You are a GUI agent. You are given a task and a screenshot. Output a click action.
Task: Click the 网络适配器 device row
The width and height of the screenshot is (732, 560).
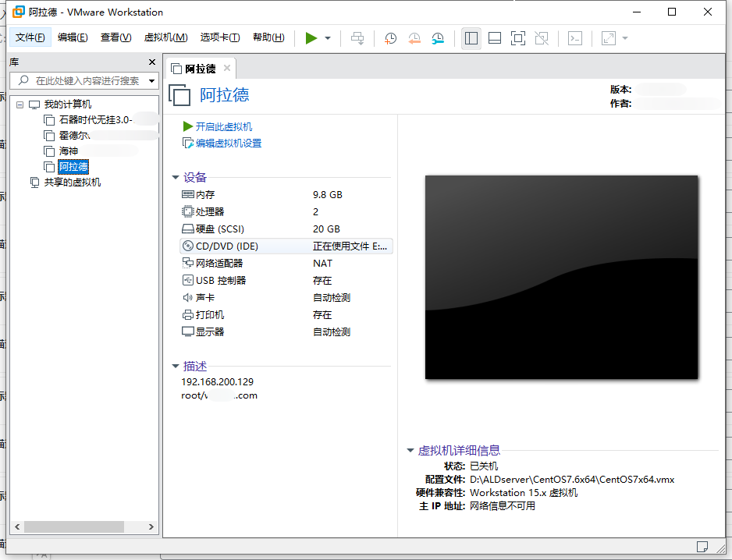[x=286, y=263]
